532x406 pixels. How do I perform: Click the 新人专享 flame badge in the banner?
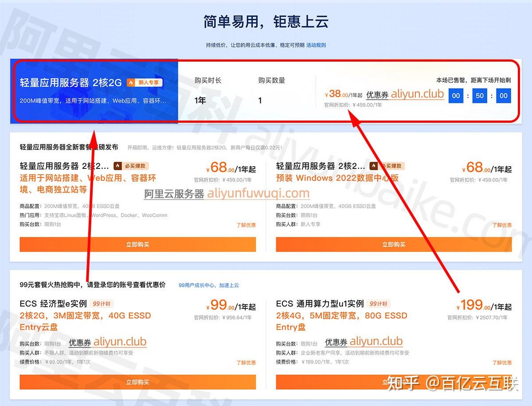point(145,82)
